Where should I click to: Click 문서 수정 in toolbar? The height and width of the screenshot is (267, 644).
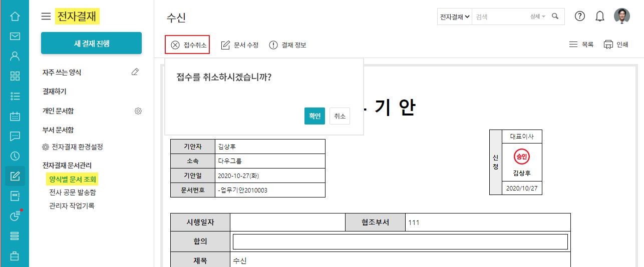point(240,45)
